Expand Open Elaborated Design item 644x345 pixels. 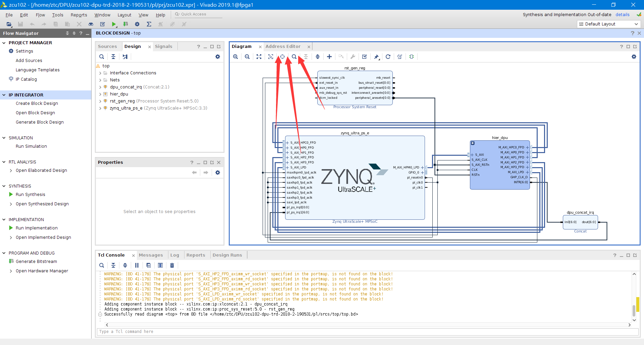point(11,170)
